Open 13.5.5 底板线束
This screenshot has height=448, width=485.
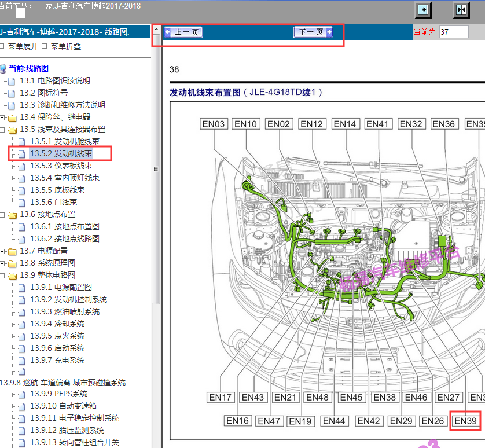(x=57, y=190)
